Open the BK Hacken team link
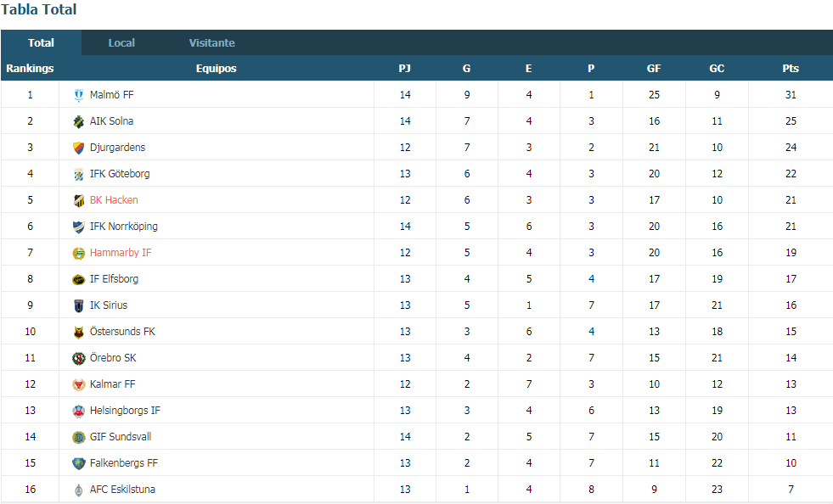Image resolution: width=833 pixels, height=504 pixels. click(x=114, y=200)
